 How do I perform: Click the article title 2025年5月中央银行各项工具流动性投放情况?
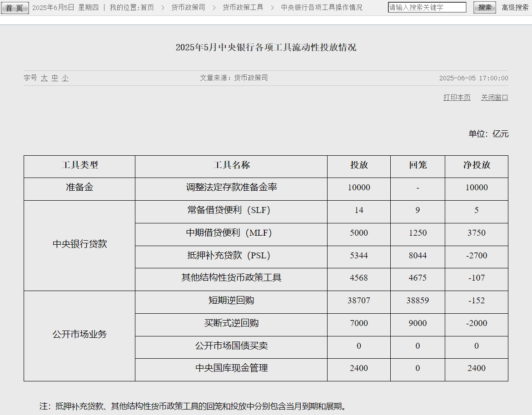(266, 48)
